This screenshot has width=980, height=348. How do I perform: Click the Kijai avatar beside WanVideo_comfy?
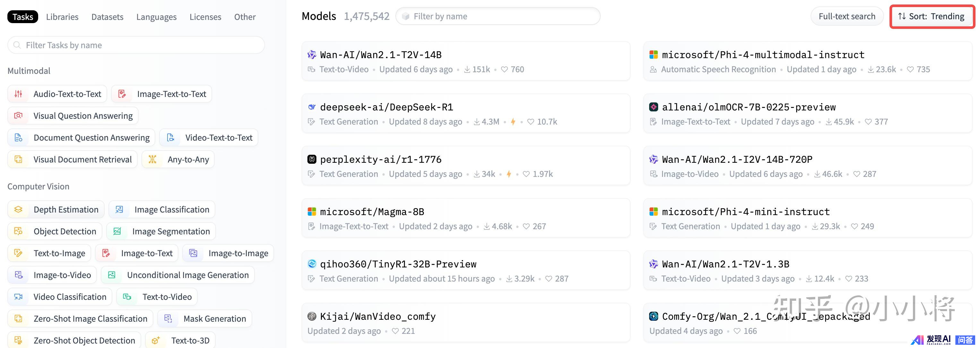[312, 316]
